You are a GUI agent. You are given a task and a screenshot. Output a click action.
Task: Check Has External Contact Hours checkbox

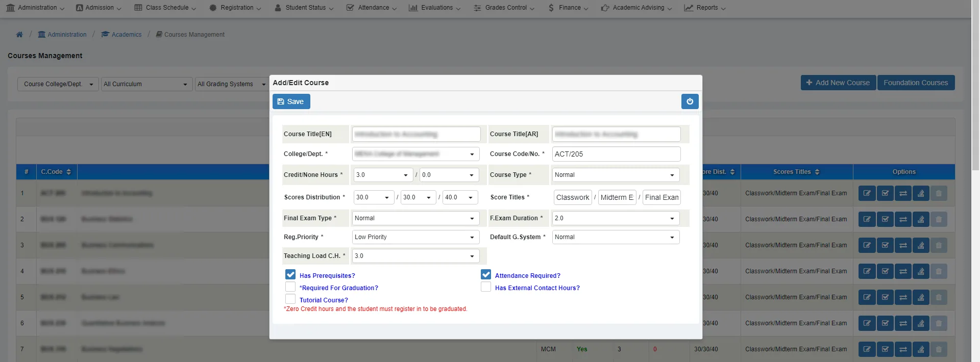pos(486,287)
